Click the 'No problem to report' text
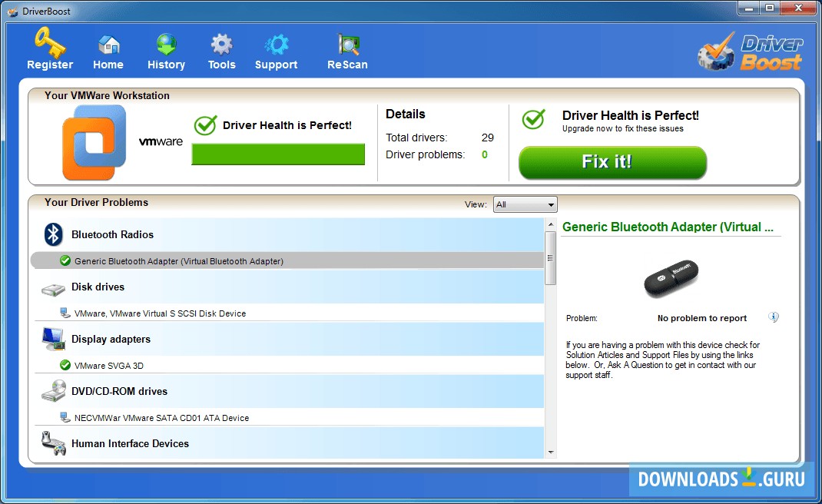The height and width of the screenshot is (504, 822). tap(702, 318)
